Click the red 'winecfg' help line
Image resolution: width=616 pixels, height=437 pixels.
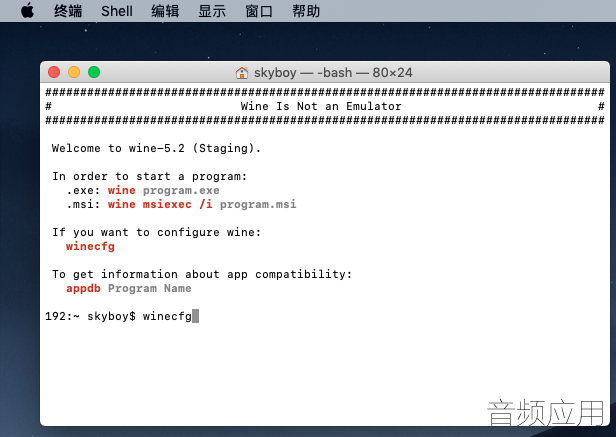90,247
